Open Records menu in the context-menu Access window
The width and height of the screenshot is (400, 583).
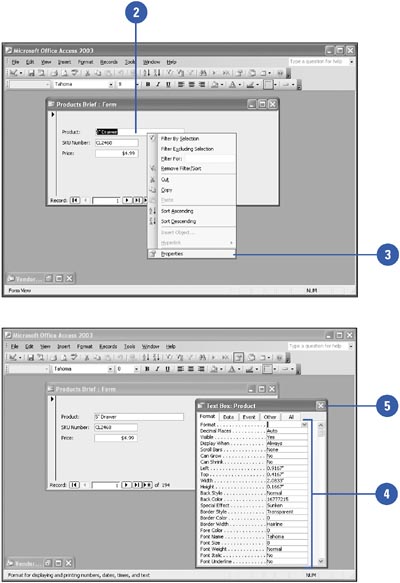[x=109, y=62]
